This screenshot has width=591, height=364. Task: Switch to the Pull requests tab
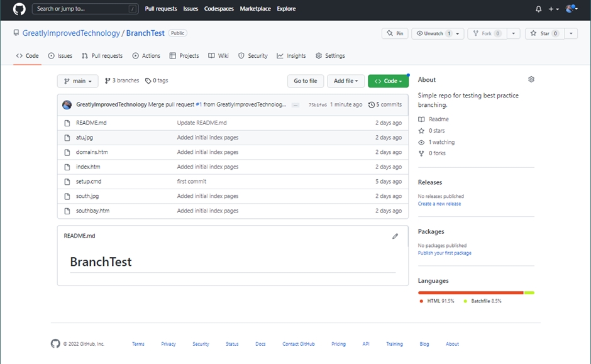[102, 56]
